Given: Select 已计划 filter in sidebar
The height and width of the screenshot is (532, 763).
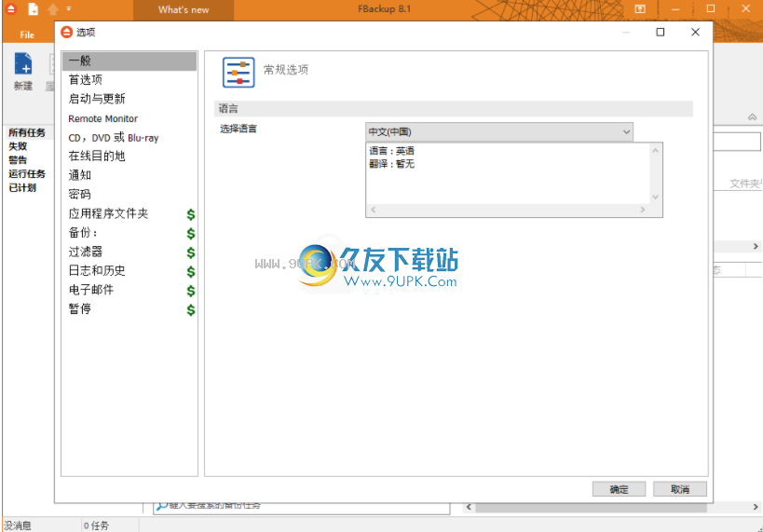Looking at the screenshot, I should point(22,188).
